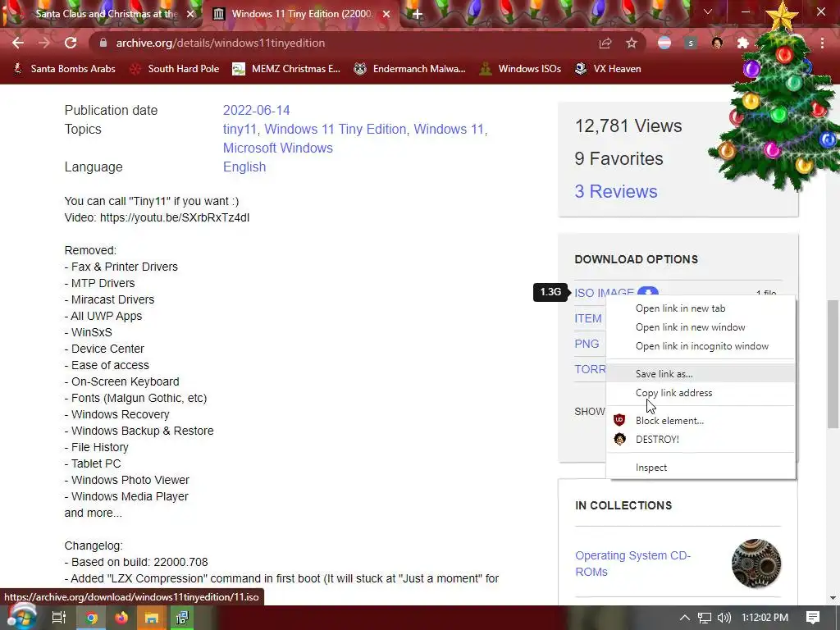Click the ISO IMAGE download link
Screen dimensions: 840x630
click(605, 293)
